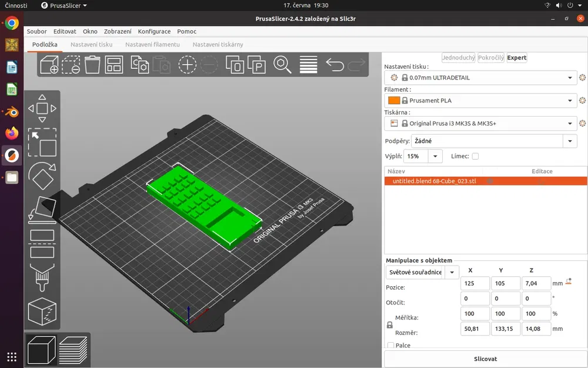Select the Rotate tool in left toolbar
Image resolution: width=588 pixels, height=368 pixels.
click(42, 175)
